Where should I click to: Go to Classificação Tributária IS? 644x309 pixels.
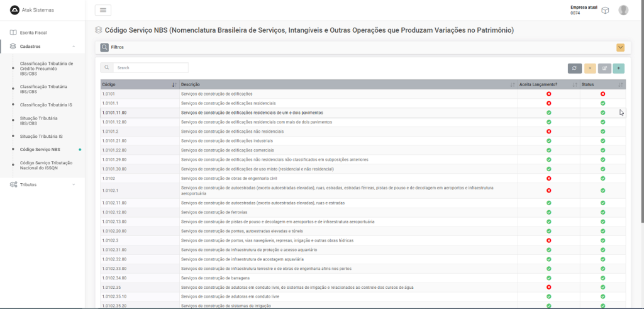point(46,104)
